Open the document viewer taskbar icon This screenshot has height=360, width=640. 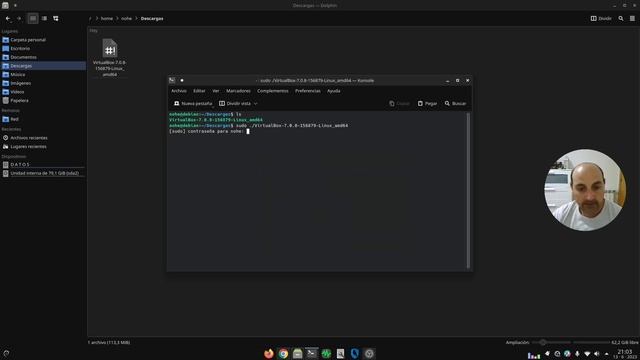pos(340,353)
